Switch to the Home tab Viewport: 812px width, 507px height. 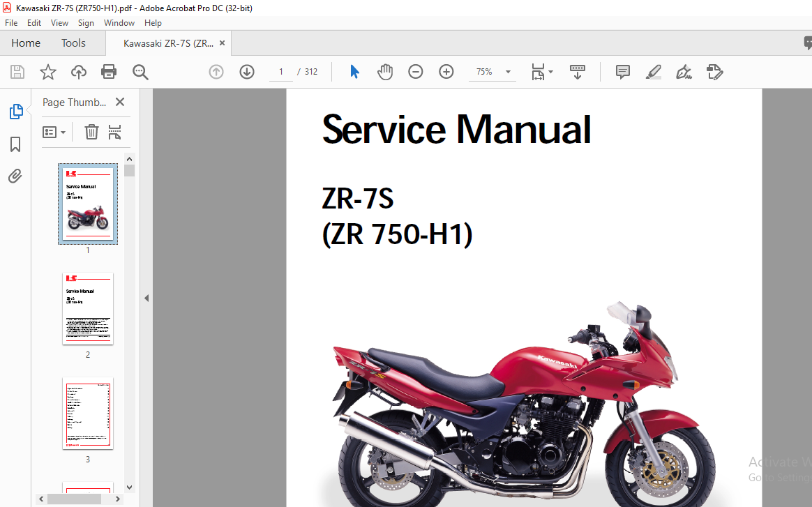(26, 43)
